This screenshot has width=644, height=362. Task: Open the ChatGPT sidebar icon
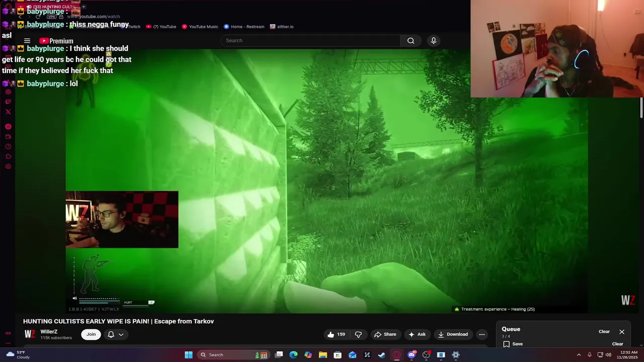(x=8, y=92)
